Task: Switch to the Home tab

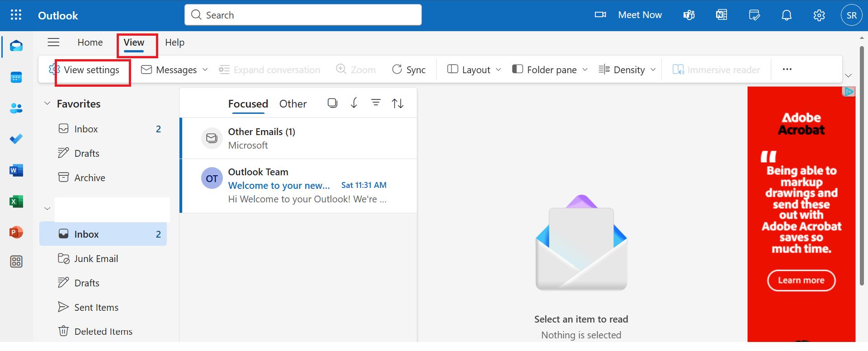Action: [x=90, y=42]
